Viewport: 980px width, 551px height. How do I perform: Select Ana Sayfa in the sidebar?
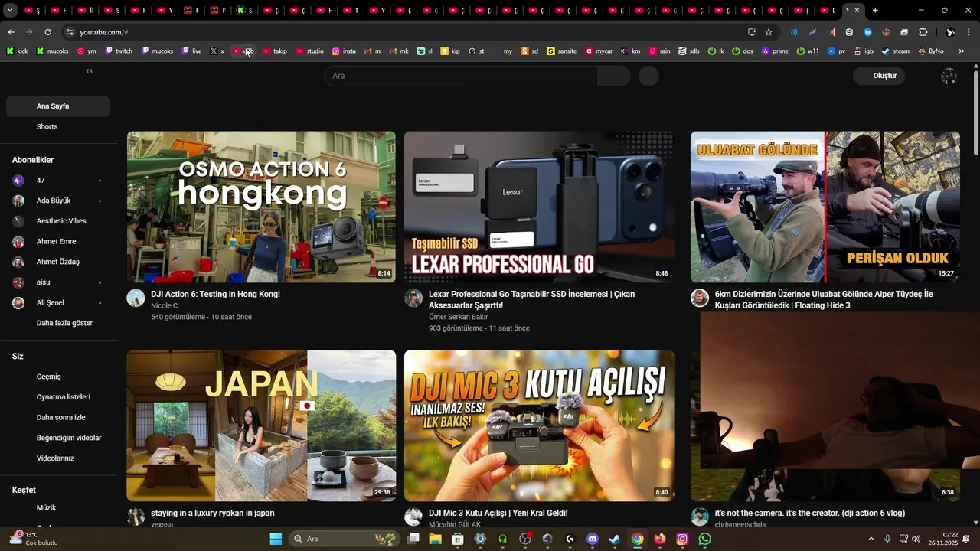pos(58,106)
